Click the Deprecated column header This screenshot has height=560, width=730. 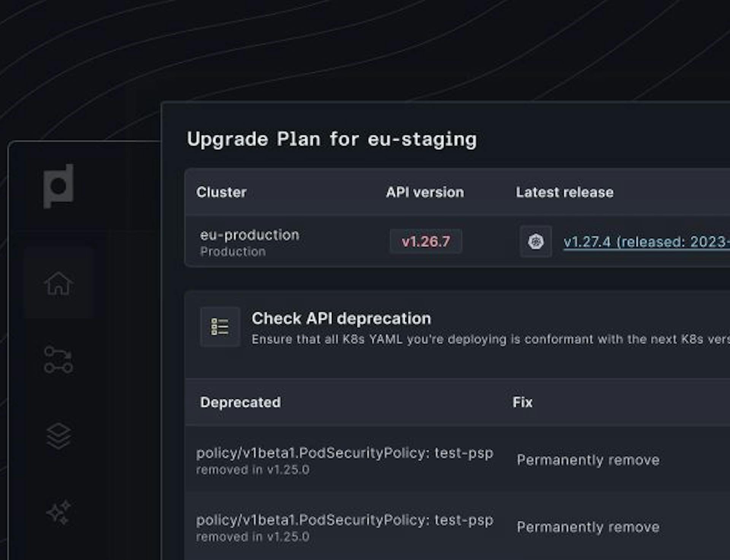point(240,402)
